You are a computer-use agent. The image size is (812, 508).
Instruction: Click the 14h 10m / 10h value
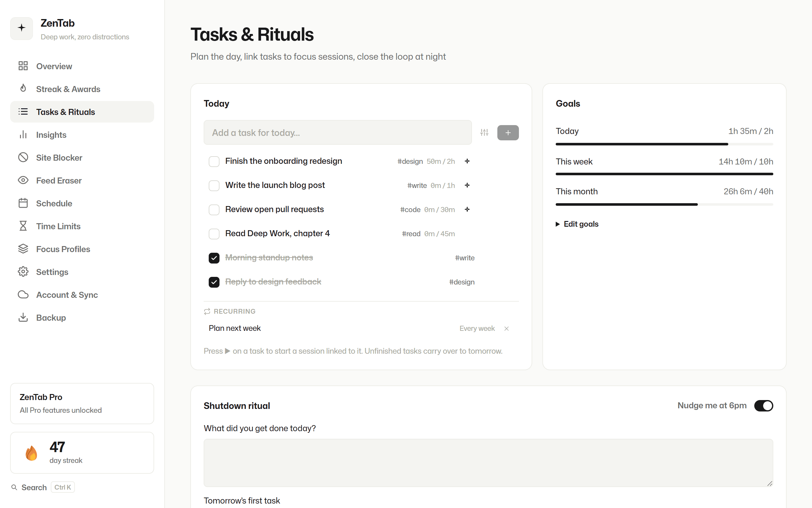click(x=746, y=162)
